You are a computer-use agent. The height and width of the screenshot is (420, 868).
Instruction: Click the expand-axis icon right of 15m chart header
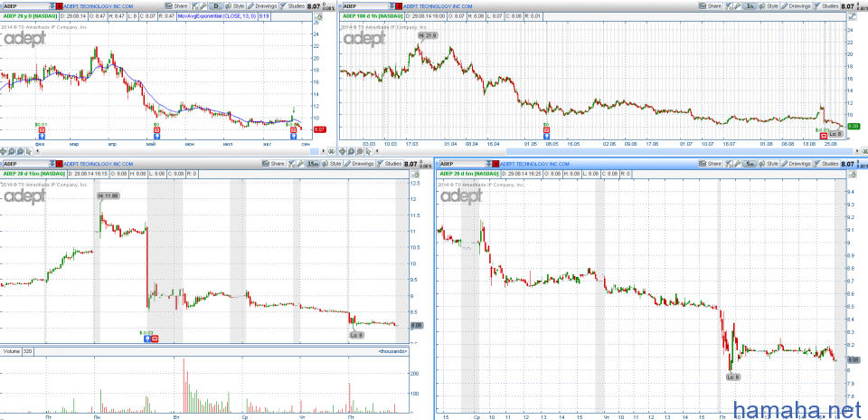tap(415, 174)
